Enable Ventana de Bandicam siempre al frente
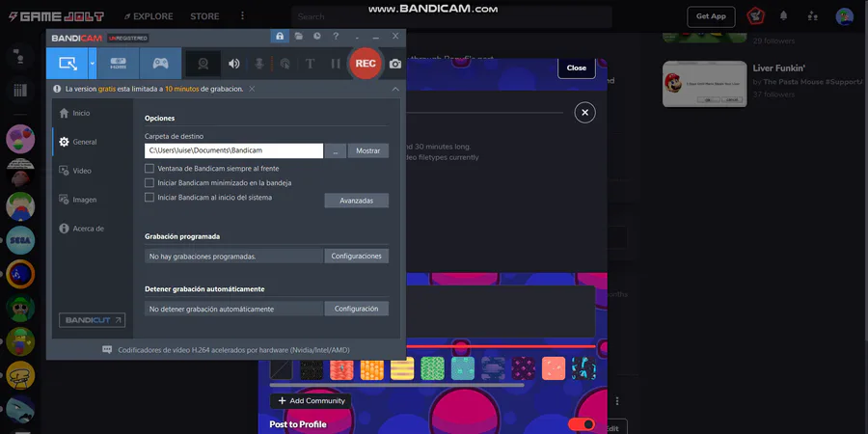868x434 pixels. [149, 168]
